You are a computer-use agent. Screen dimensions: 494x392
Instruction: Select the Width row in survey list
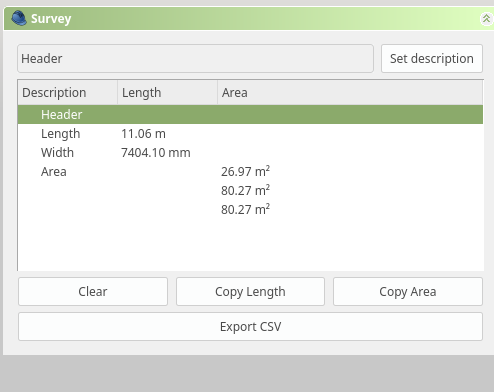coord(250,153)
